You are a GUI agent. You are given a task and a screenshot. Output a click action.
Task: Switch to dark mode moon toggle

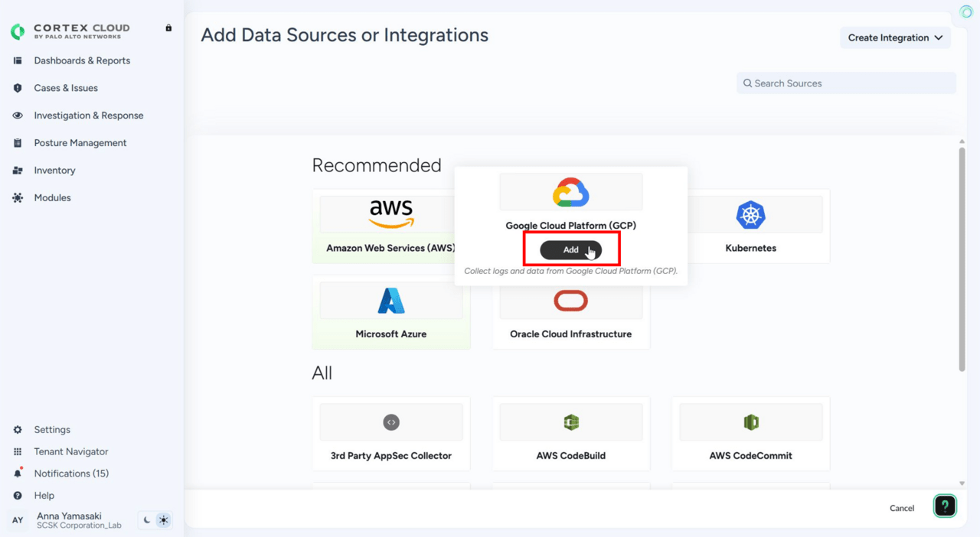point(147,520)
